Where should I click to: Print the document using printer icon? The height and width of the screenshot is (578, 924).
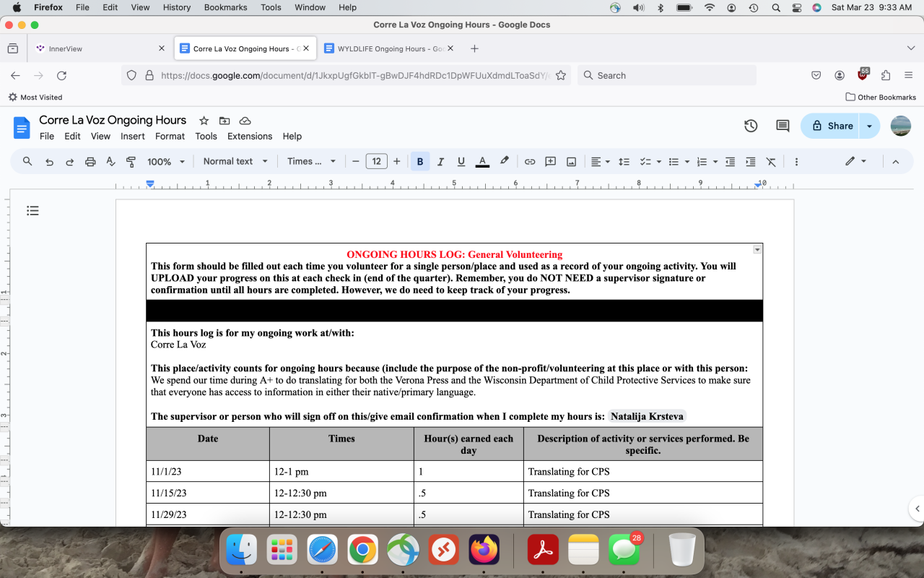point(90,161)
